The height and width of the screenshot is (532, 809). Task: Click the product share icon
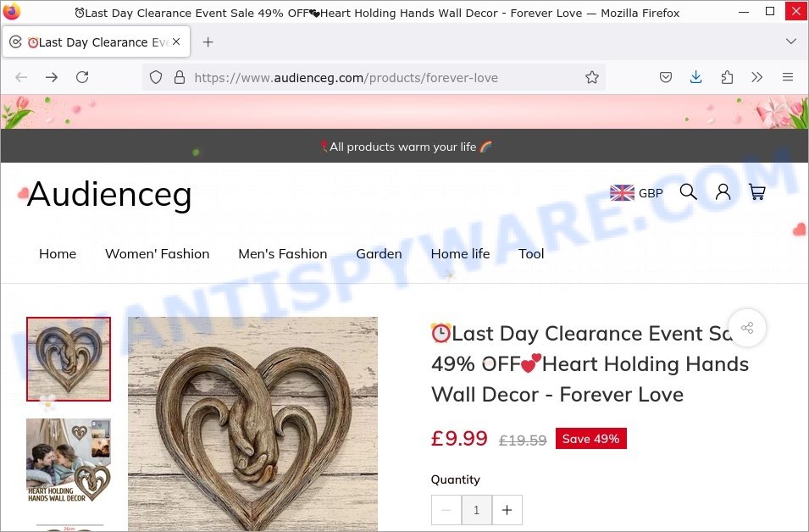746,328
